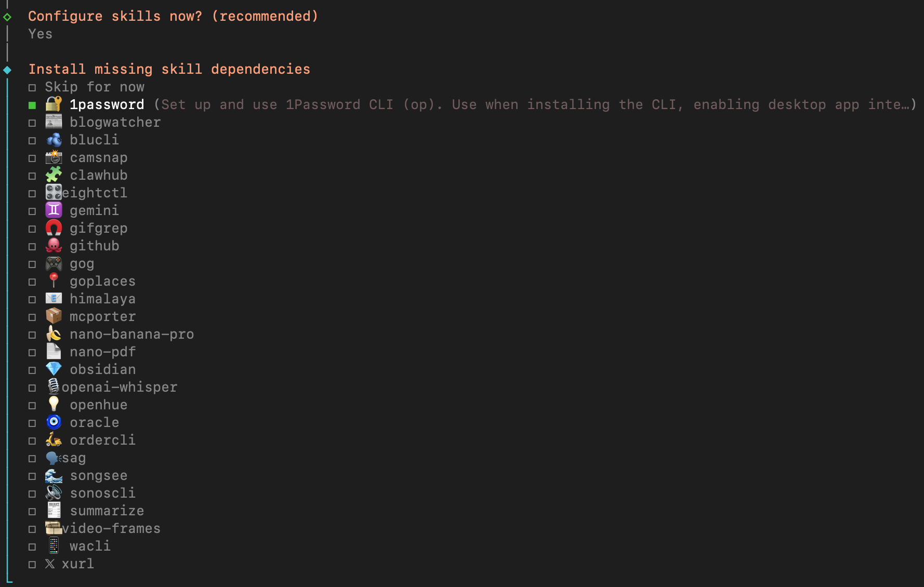The height and width of the screenshot is (587, 924).
Task: Tick the summarize skill checkbox
Action: [x=32, y=512]
